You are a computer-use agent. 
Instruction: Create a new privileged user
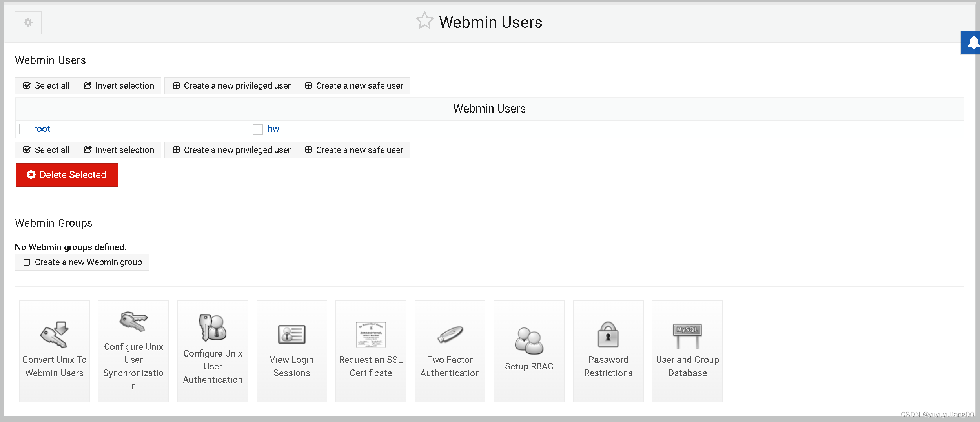(232, 85)
